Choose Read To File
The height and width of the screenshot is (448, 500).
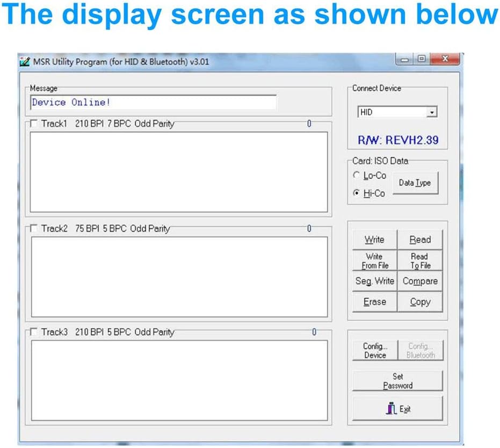tap(420, 261)
